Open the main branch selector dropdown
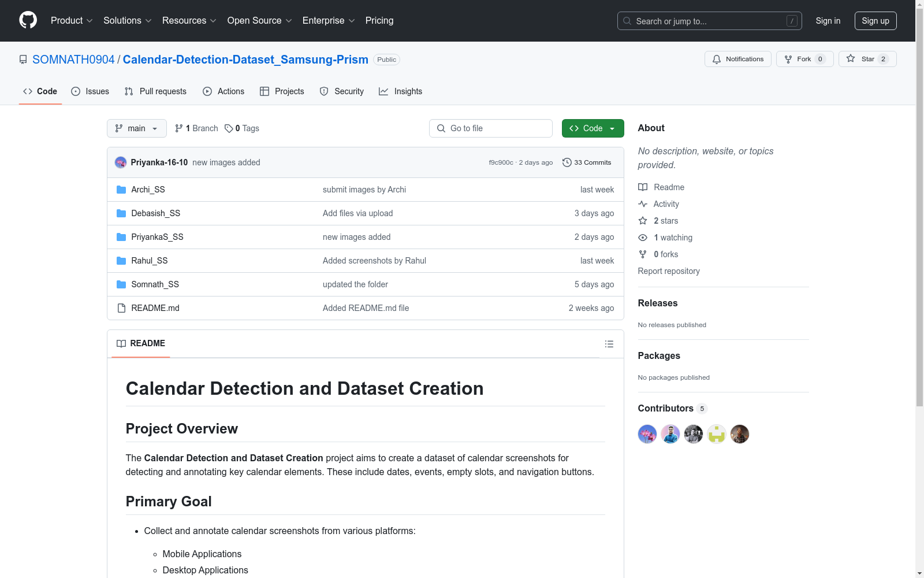The height and width of the screenshot is (578, 924). (x=137, y=128)
